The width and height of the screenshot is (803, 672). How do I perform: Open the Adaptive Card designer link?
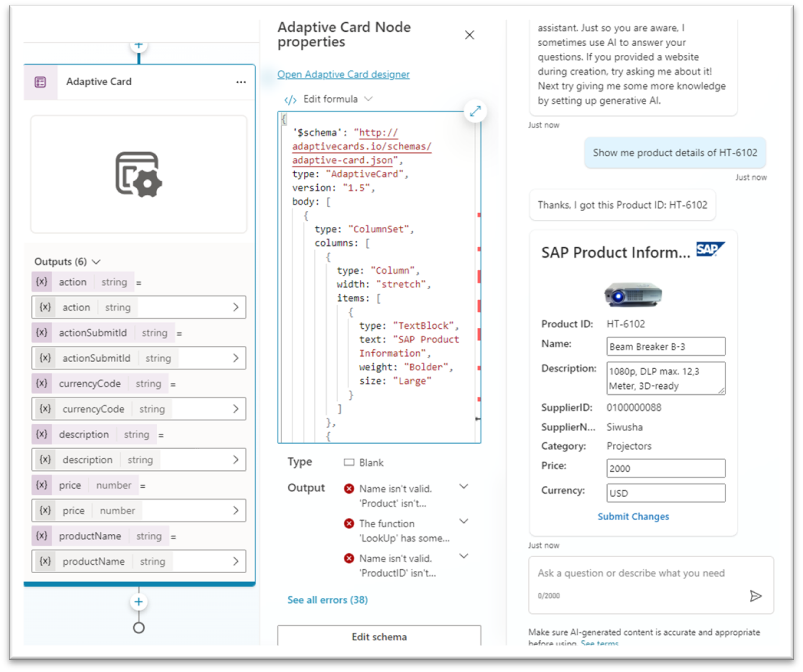pos(343,74)
